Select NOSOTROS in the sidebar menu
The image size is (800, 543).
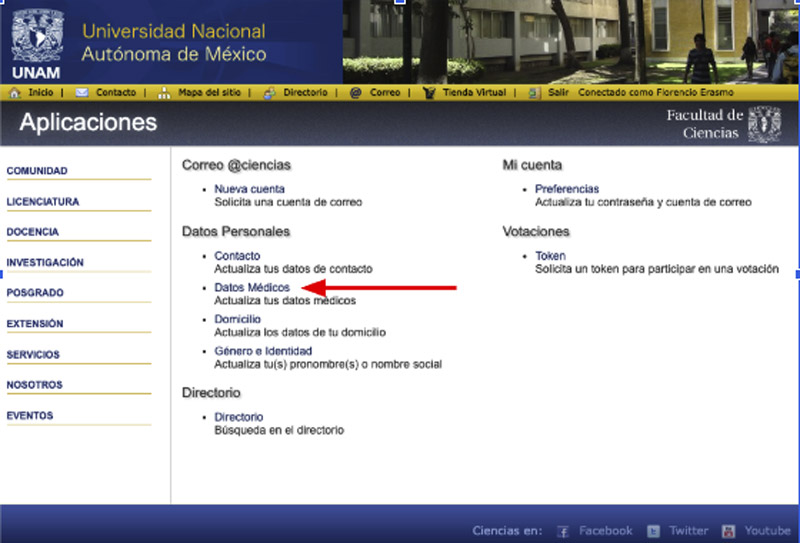pyautogui.click(x=35, y=385)
